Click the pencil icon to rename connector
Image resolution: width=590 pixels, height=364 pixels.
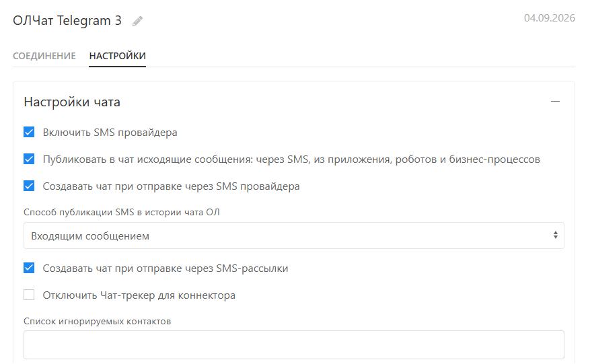137,21
